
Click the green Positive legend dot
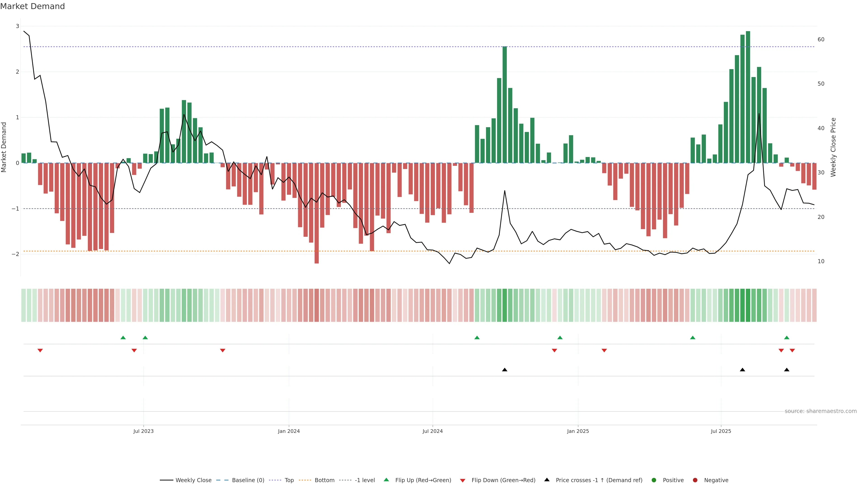pyautogui.click(x=654, y=480)
